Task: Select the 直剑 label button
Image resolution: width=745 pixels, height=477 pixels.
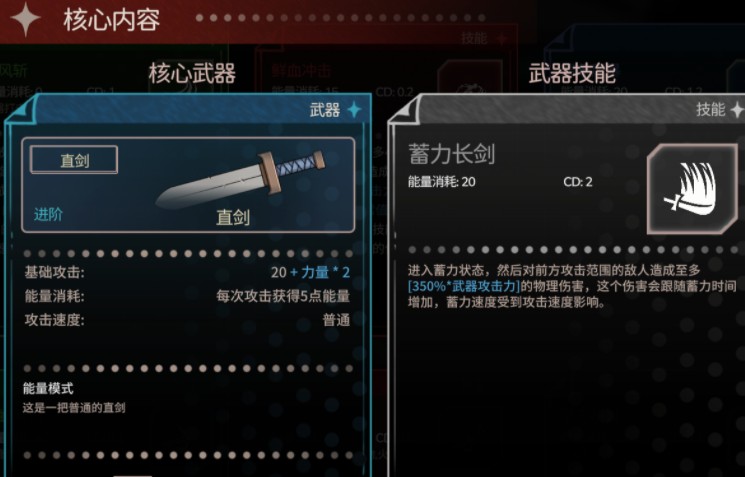Action: coord(74,160)
